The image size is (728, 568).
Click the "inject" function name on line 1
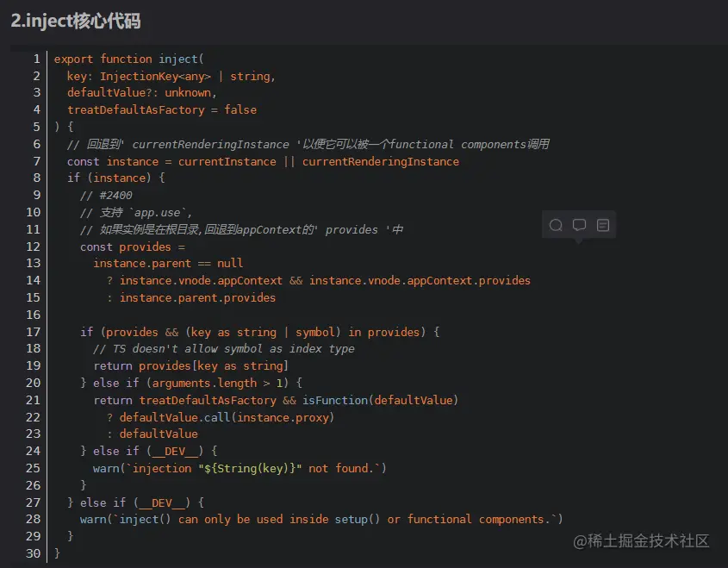178,59
